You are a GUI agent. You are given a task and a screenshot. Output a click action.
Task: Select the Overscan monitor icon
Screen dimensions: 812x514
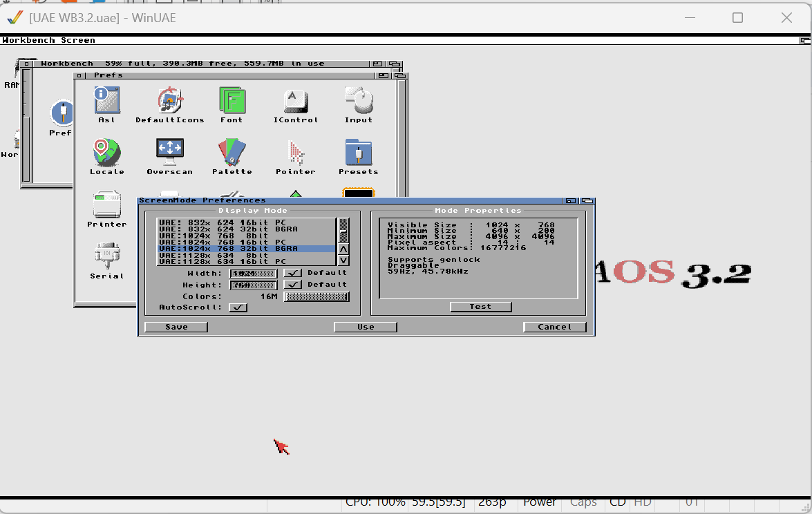(169, 150)
